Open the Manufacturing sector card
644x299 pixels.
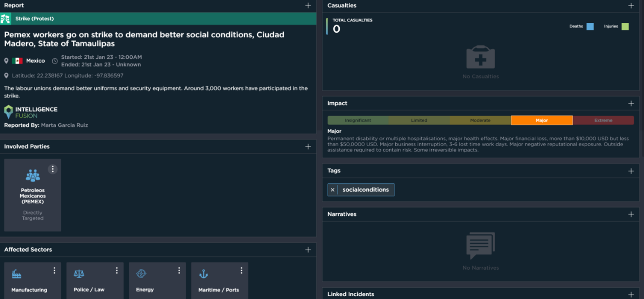32,281
